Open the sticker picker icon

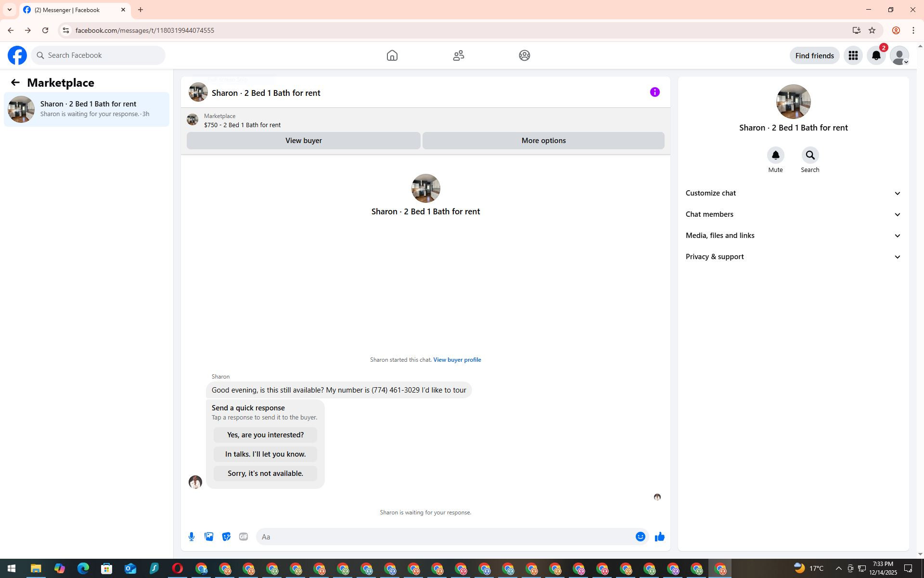(226, 537)
